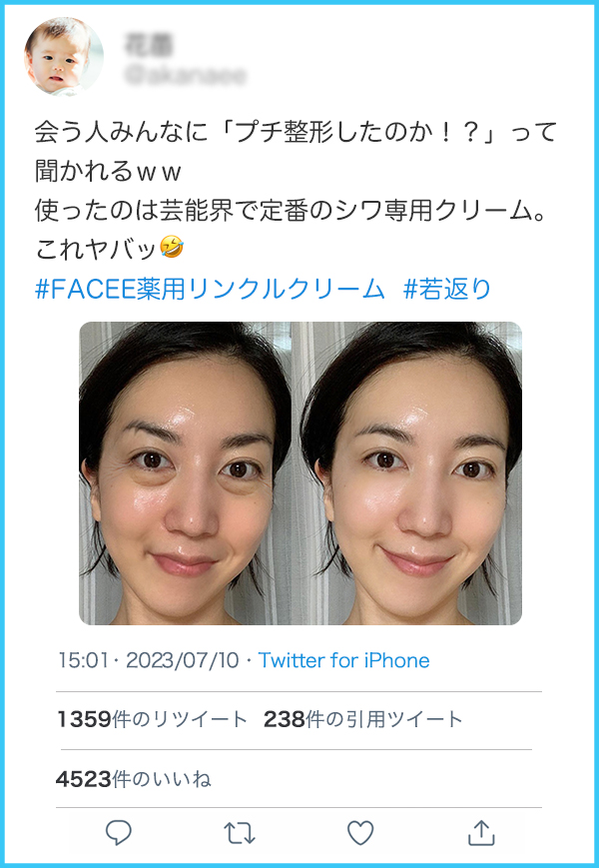
Task: Open hashtag #FACEE薬用リンクルクリーム
Action: (210, 289)
